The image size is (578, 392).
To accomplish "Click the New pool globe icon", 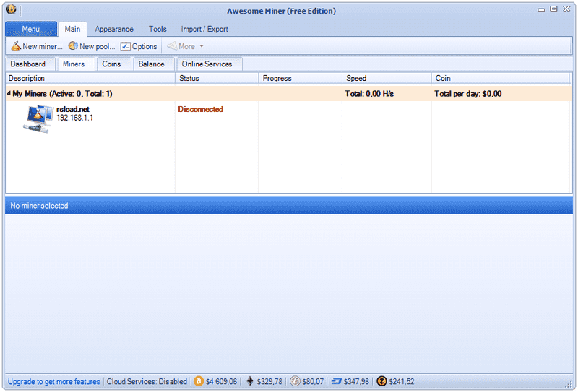I will point(73,46).
